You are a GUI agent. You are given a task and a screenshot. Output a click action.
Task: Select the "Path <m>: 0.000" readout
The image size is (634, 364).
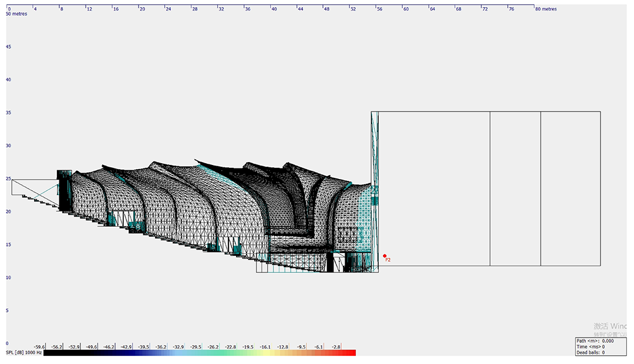(x=595, y=341)
